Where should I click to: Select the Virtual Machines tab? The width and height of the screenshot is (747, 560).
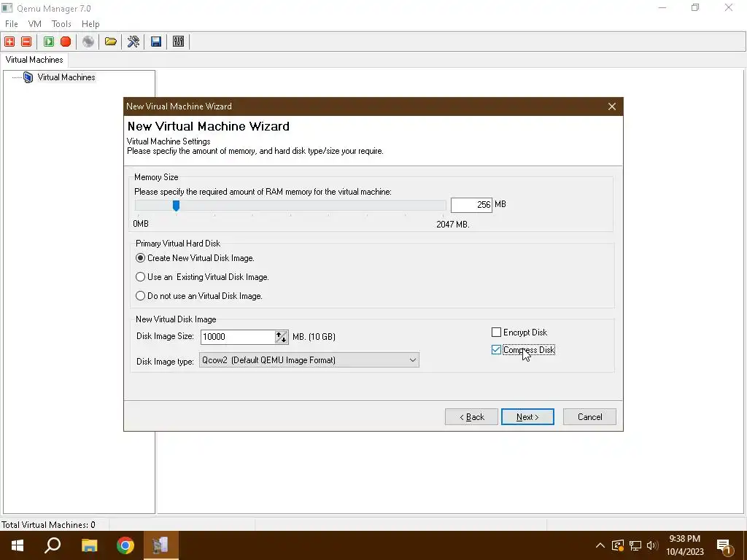(34, 60)
